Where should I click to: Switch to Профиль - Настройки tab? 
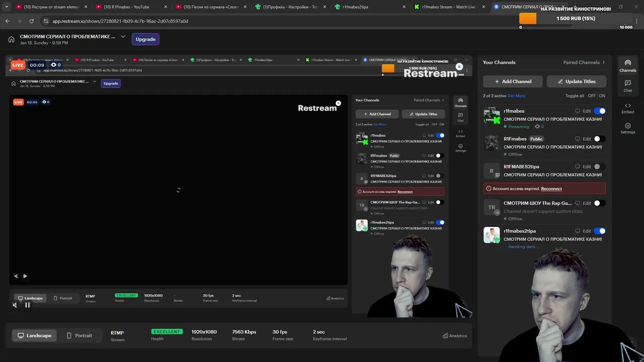click(290, 7)
